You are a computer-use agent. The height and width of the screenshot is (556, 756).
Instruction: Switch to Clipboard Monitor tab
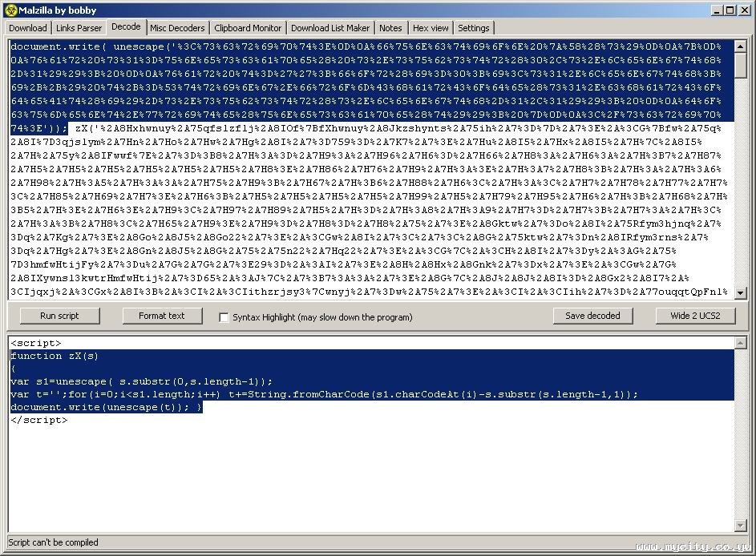click(248, 28)
